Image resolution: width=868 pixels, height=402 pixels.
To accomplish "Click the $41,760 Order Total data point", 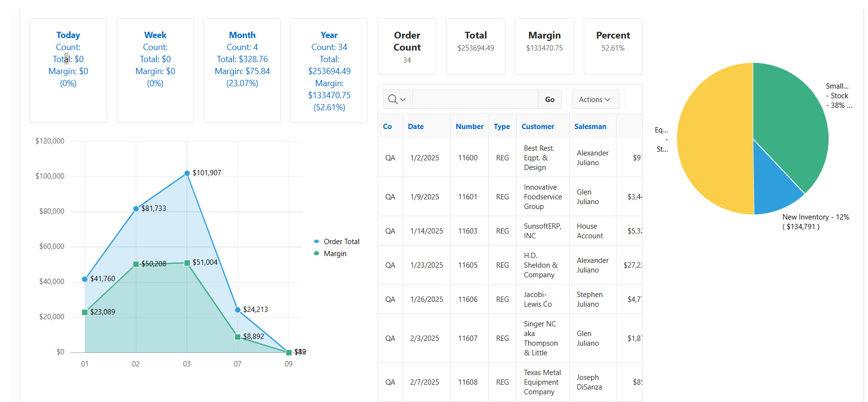I will (x=85, y=279).
